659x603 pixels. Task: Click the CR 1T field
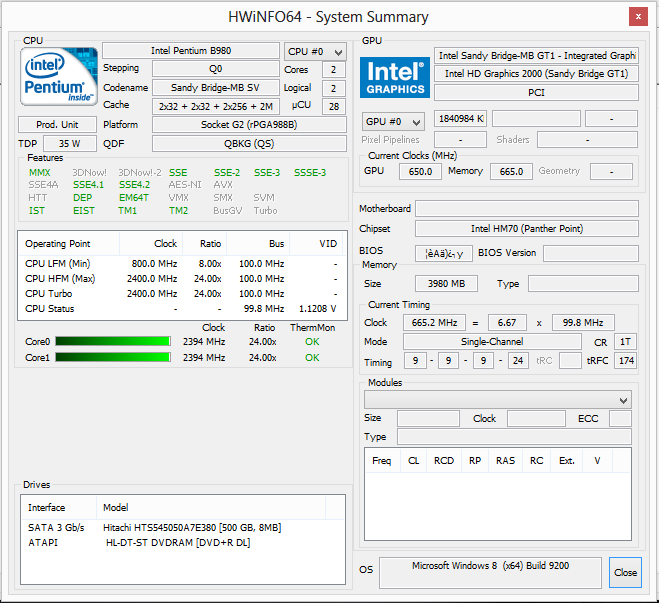click(x=626, y=342)
